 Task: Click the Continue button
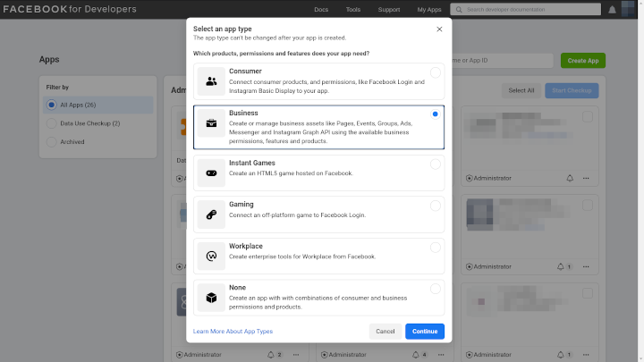coord(425,332)
